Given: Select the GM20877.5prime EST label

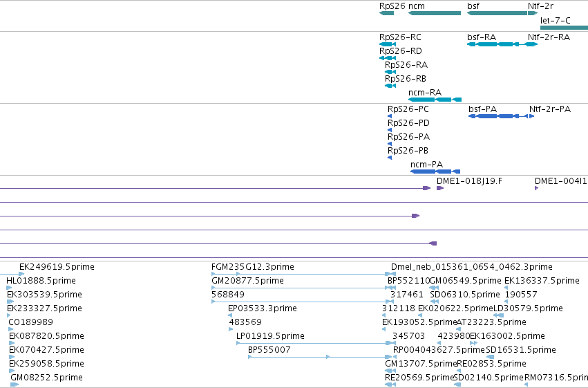Looking at the screenshot, I should click(247, 281).
